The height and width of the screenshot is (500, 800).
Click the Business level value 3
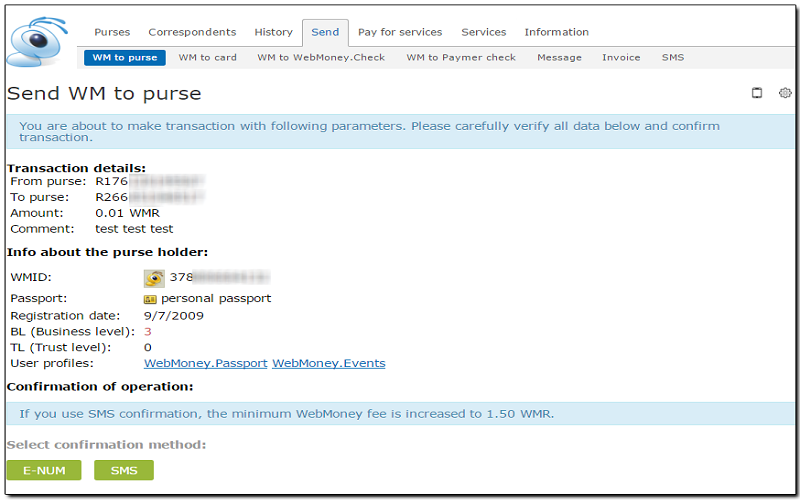[x=148, y=332]
